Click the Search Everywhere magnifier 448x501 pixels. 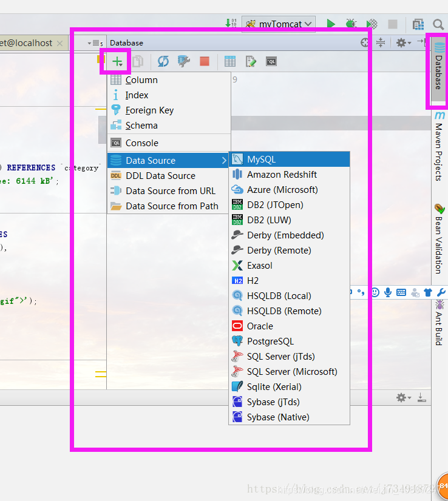coord(438,24)
